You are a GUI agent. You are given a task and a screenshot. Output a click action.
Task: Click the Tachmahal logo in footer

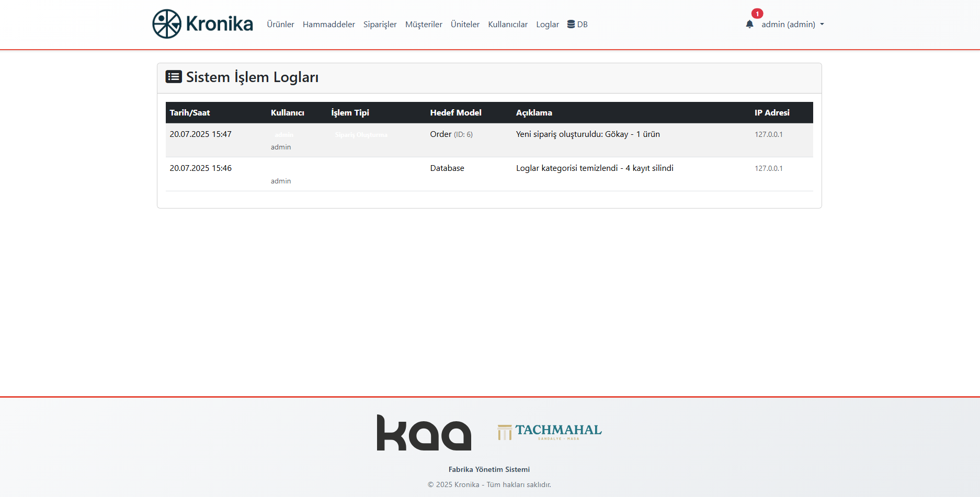click(x=549, y=432)
